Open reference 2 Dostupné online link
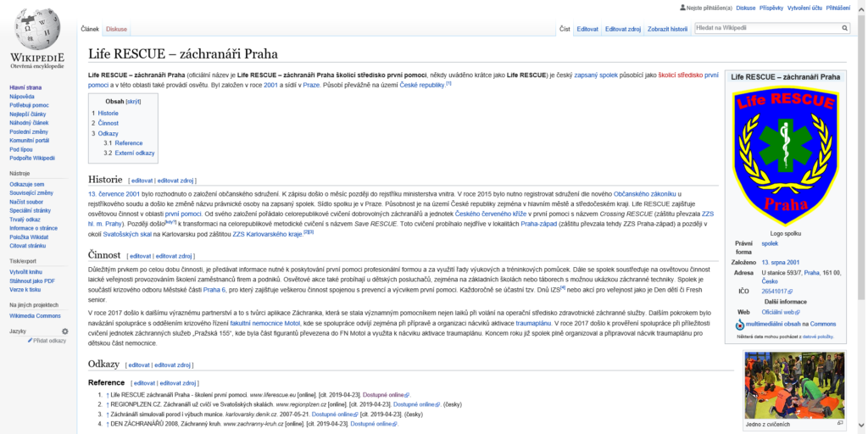This screenshot has width=868, height=434. coord(415,404)
